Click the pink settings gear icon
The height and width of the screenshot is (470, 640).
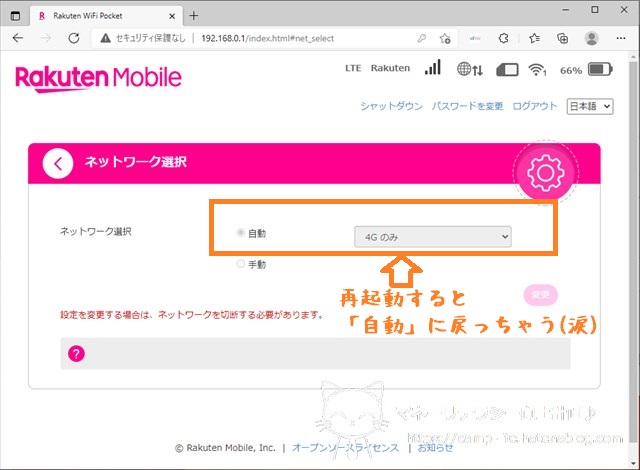[x=546, y=173]
